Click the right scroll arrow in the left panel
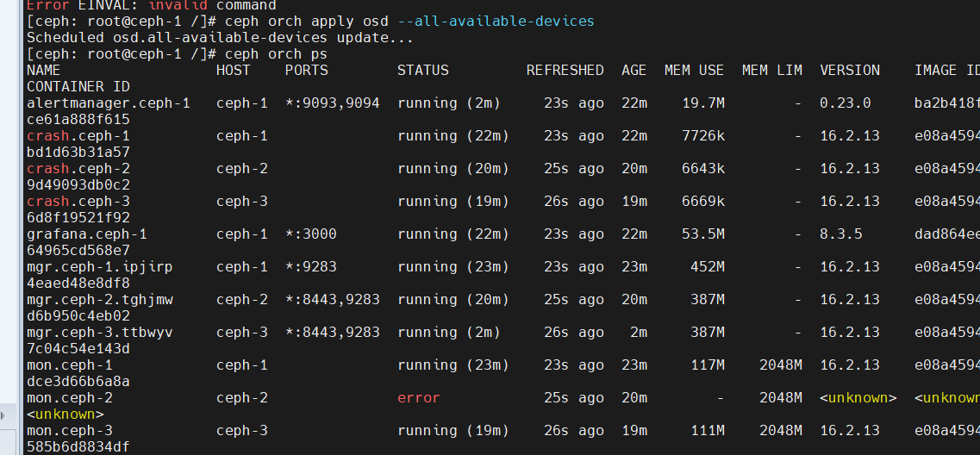The image size is (980, 455). tap(3, 415)
